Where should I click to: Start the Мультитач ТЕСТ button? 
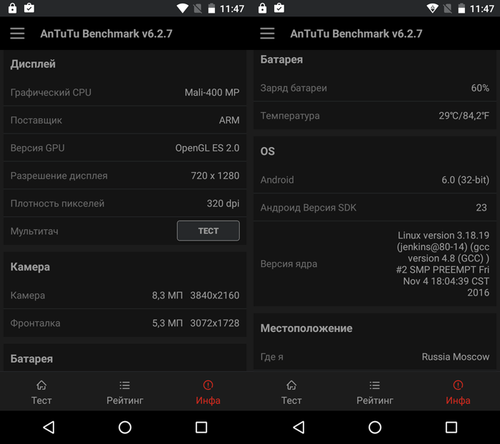pyautogui.click(x=208, y=231)
